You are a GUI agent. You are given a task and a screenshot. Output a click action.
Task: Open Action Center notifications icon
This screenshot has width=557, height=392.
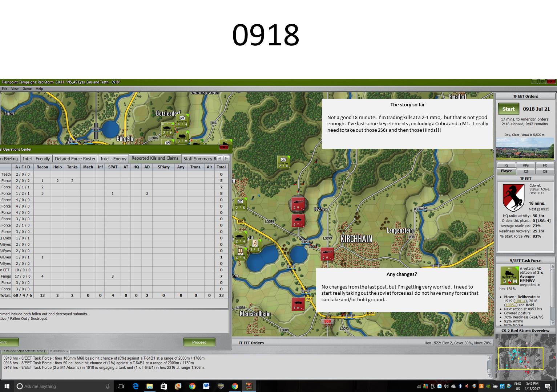pos(548,386)
